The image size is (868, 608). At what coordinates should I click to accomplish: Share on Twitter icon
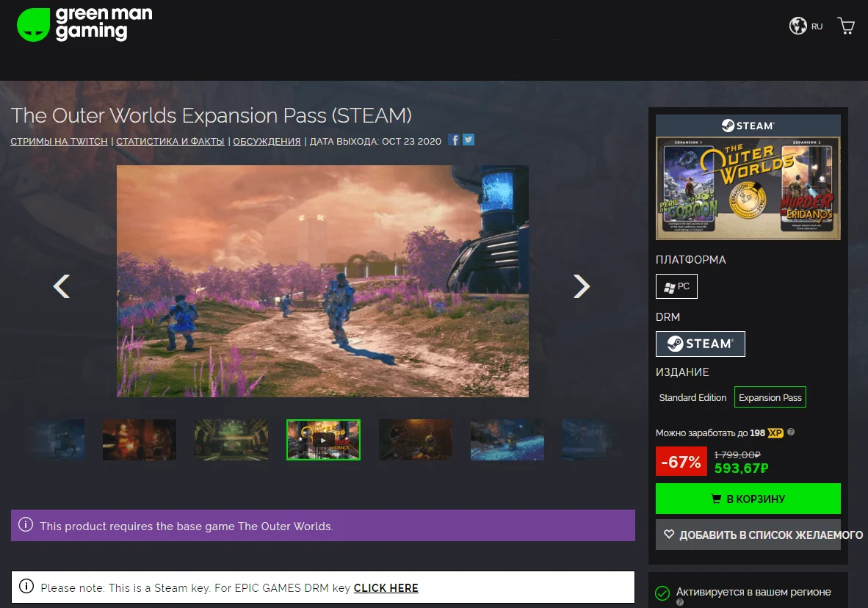[x=469, y=140]
